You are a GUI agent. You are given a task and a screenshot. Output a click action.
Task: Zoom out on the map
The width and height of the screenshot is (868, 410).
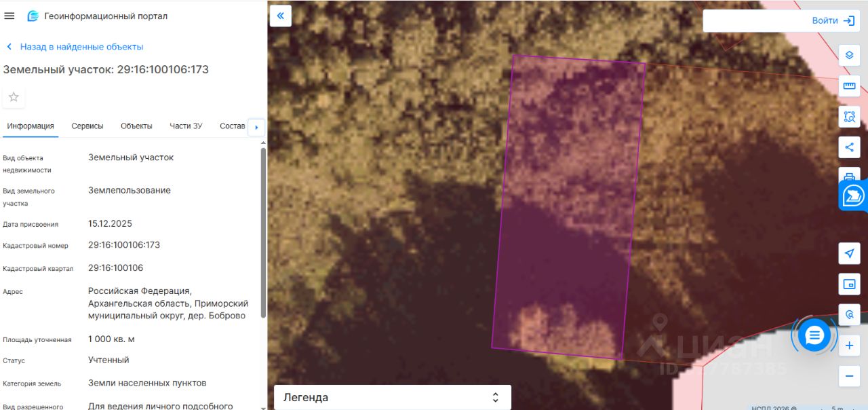[x=849, y=375]
